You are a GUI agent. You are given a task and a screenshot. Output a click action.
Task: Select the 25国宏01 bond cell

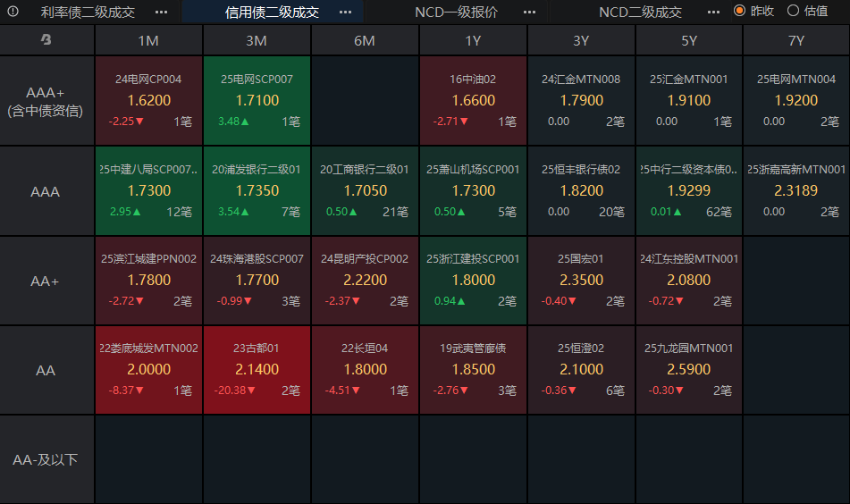pyautogui.click(x=581, y=281)
